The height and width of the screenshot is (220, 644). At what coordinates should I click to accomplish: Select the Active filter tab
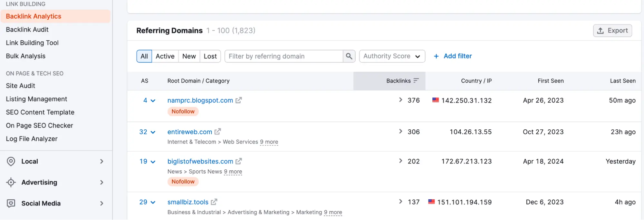[165, 56]
